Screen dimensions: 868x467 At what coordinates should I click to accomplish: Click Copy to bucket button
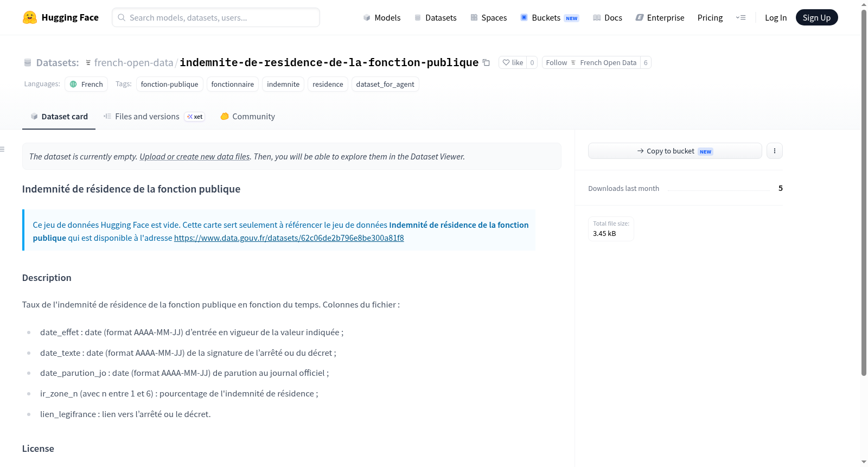[675, 151]
